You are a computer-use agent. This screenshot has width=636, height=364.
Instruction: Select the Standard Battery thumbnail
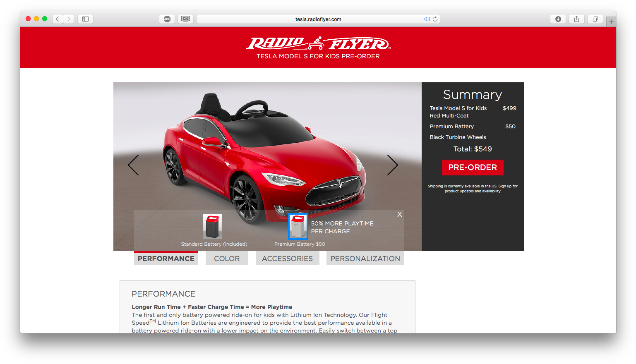pyautogui.click(x=212, y=226)
